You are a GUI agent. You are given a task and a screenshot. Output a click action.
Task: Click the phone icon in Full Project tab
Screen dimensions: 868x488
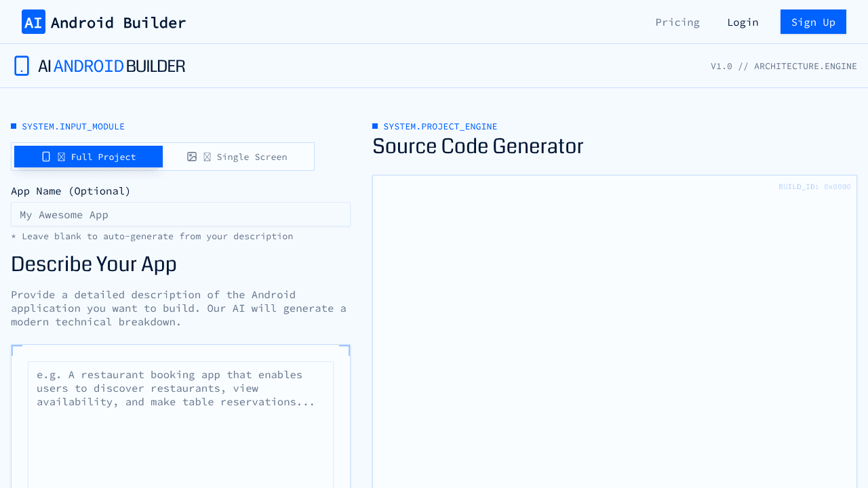[x=46, y=157]
